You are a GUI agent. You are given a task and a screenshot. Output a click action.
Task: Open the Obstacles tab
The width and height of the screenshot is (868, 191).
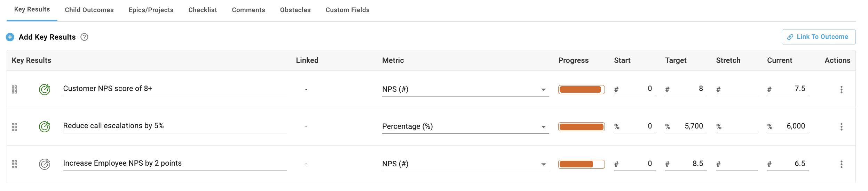[295, 10]
